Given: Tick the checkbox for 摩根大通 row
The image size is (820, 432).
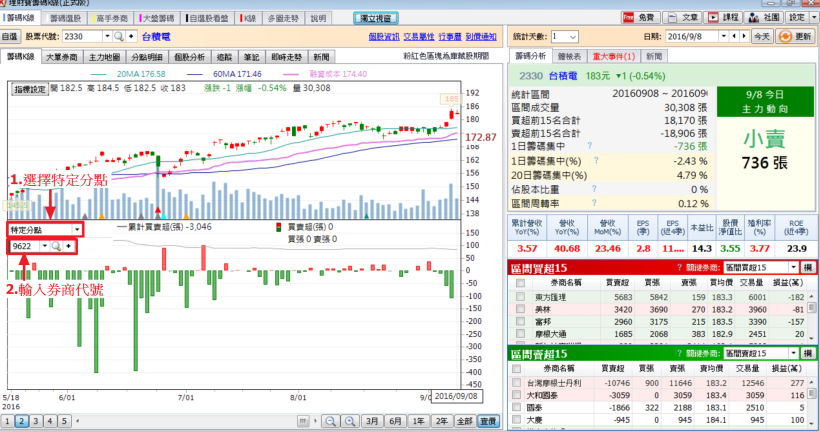Looking at the screenshot, I should pyautogui.click(x=520, y=334).
